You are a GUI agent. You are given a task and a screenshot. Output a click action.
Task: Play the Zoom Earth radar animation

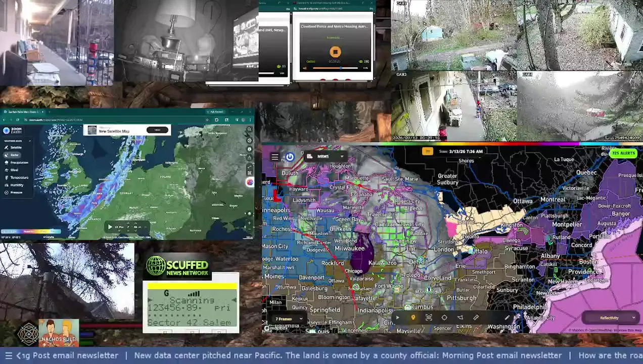pos(110,227)
